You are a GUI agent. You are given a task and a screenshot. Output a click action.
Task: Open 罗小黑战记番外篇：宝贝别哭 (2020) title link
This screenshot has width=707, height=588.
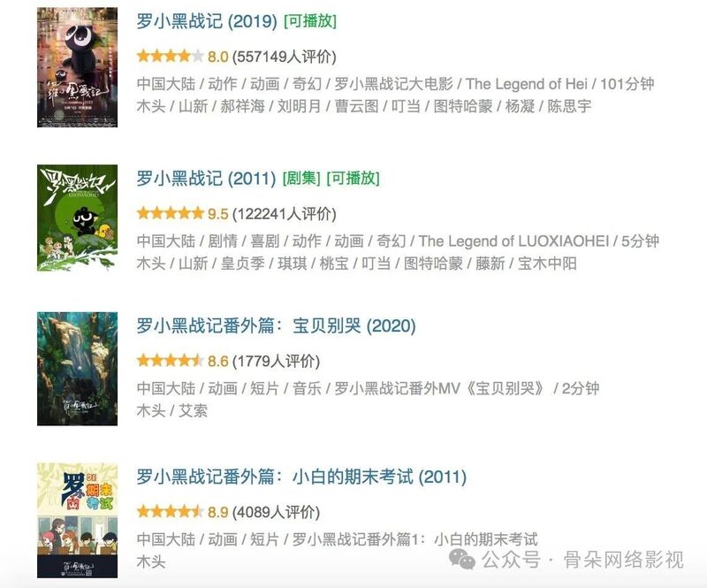276,325
